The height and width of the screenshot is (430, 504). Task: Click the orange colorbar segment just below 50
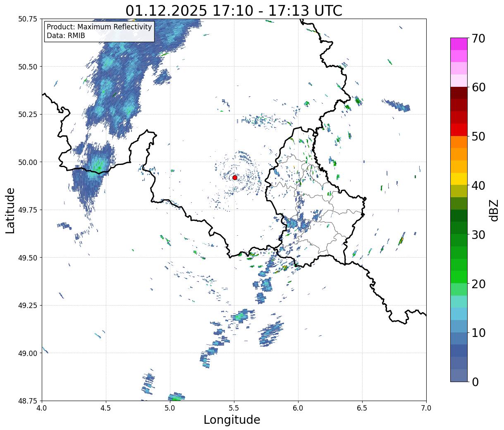459,142
